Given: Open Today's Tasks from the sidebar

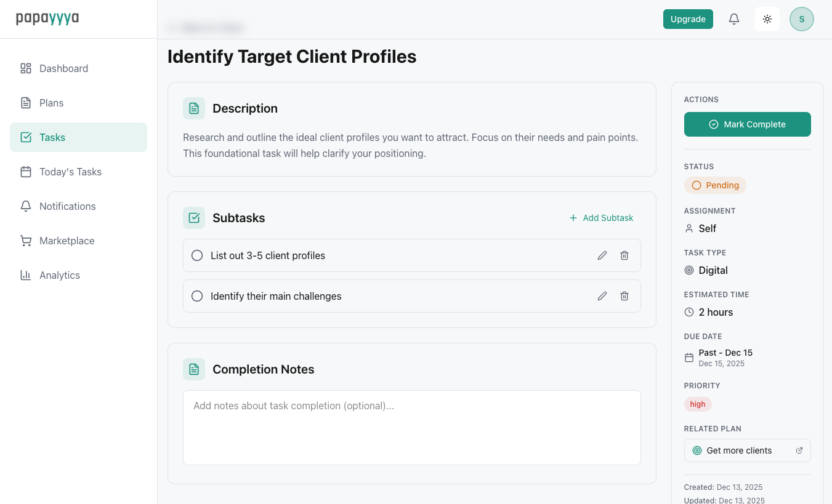Looking at the screenshot, I should point(70,172).
